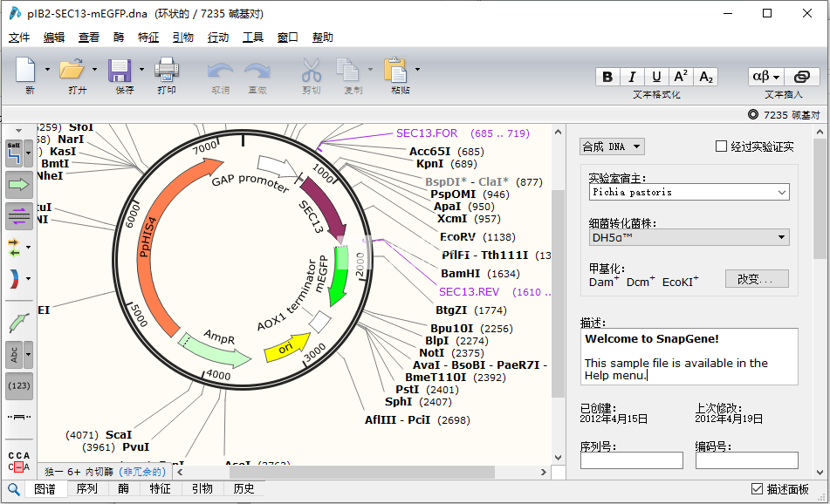
Task: Click the green arrow show features icon
Action: pyautogui.click(x=18, y=185)
